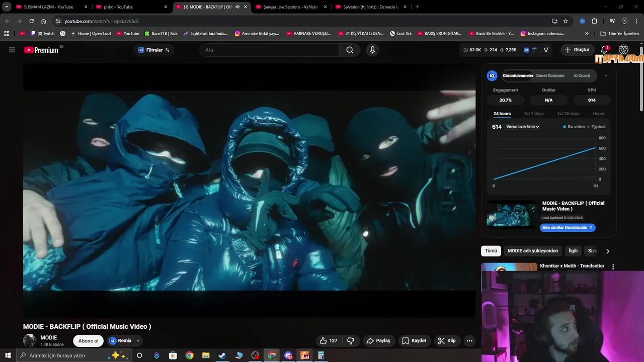Click the BACKFLIP thumbnail in vidIQ panel

[512, 214]
